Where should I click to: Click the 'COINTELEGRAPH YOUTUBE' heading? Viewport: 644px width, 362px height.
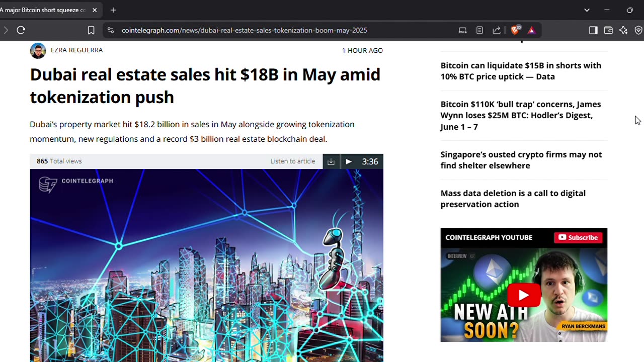point(489,237)
